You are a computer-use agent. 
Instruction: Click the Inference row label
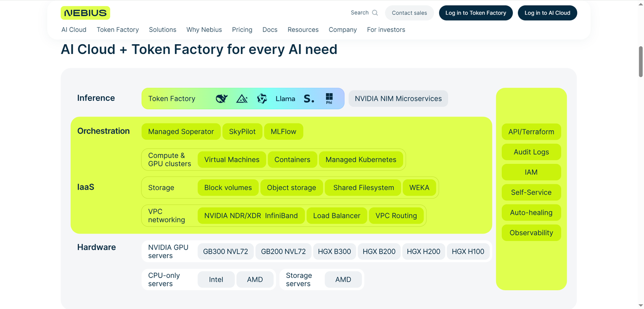coord(96,98)
